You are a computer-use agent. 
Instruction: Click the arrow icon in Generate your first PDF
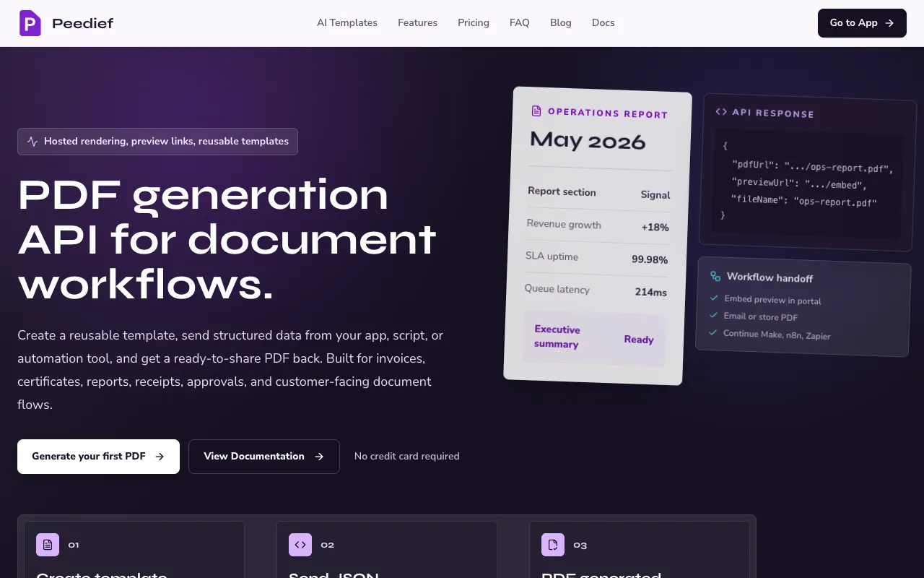[160, 457]
